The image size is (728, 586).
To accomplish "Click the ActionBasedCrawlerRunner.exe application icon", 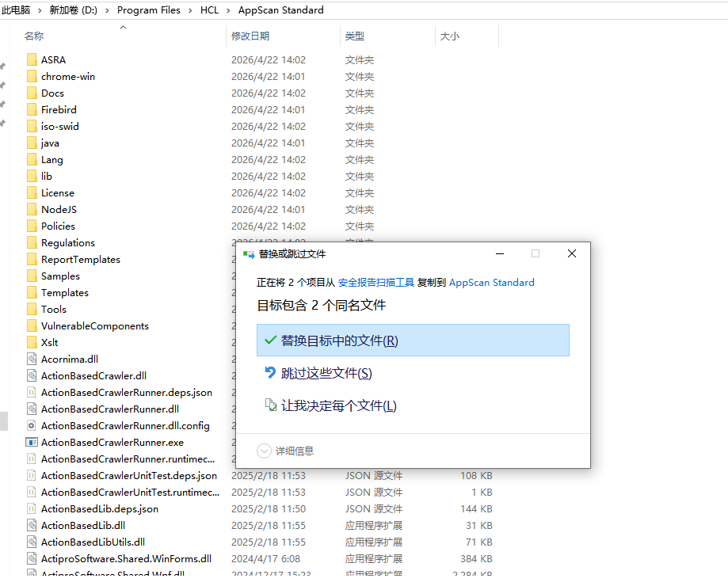I will pos(32,442).
